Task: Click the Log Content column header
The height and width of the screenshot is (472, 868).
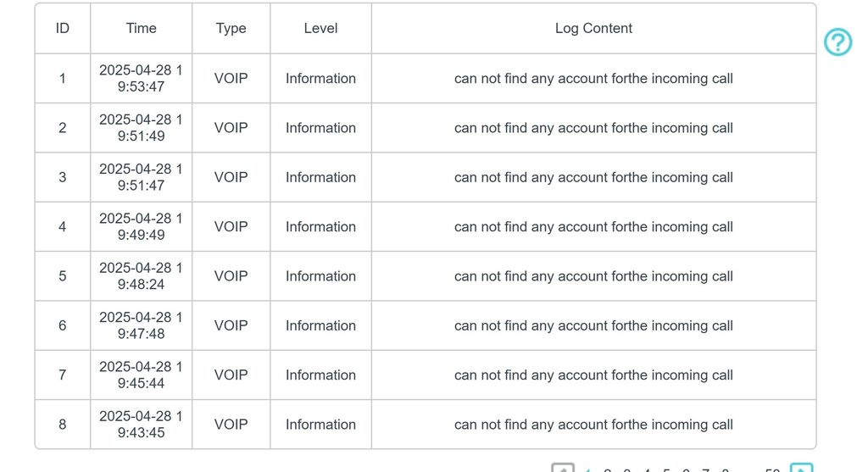Action: click(x=593, y=28)
